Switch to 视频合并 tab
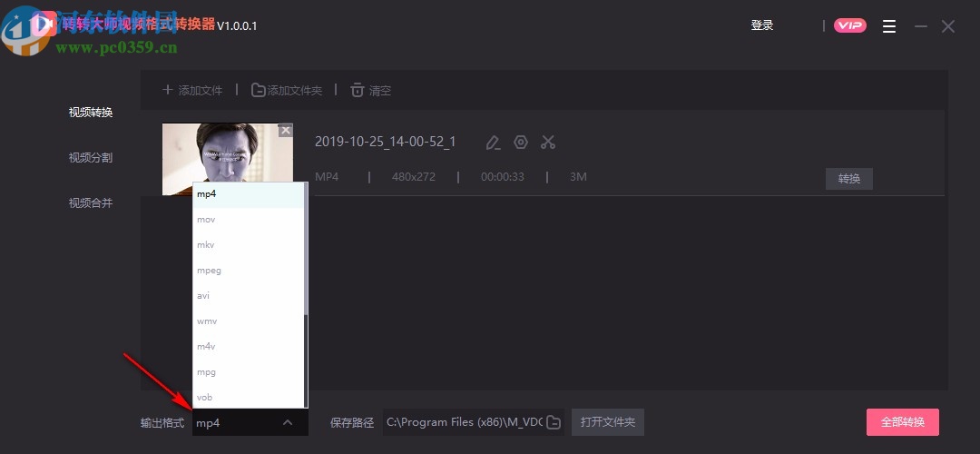980x454 pixels. pos(91,202)
